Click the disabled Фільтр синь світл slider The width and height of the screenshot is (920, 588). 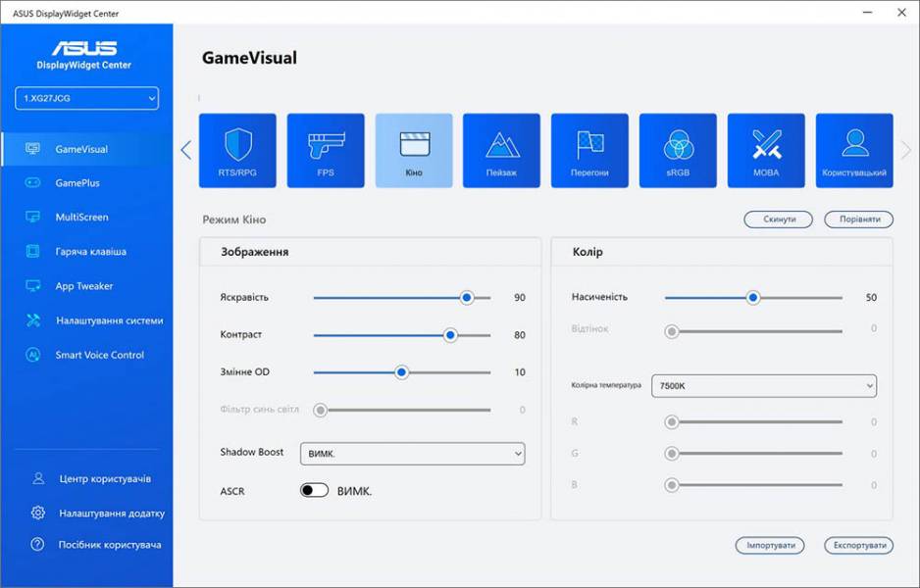coord(402,410)
